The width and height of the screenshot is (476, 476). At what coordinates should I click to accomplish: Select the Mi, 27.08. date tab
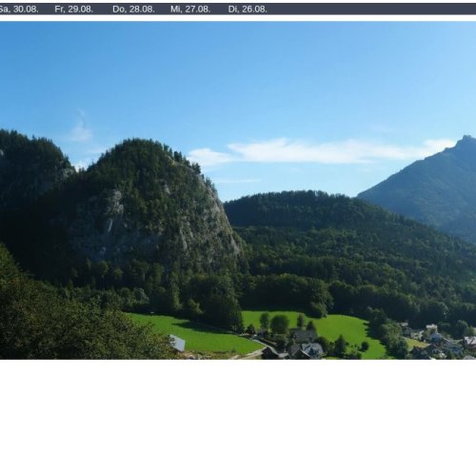(190, 10)
